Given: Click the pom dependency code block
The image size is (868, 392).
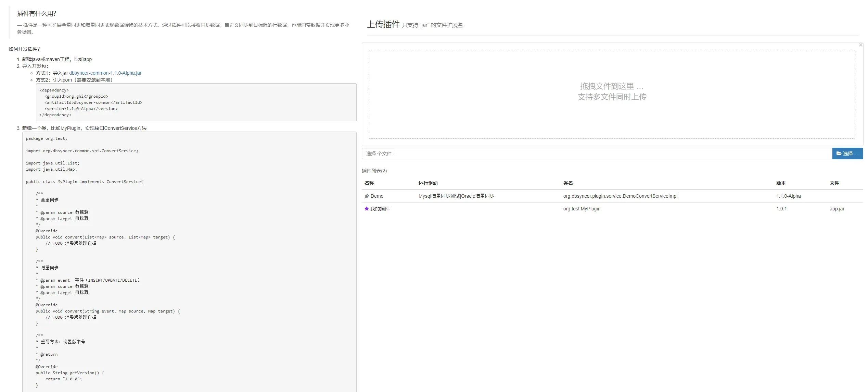Looking at the screenshot, I should tap(196, 102).
